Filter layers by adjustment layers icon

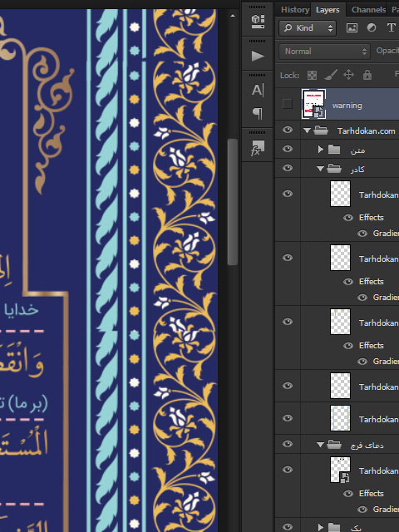point(372,27)
